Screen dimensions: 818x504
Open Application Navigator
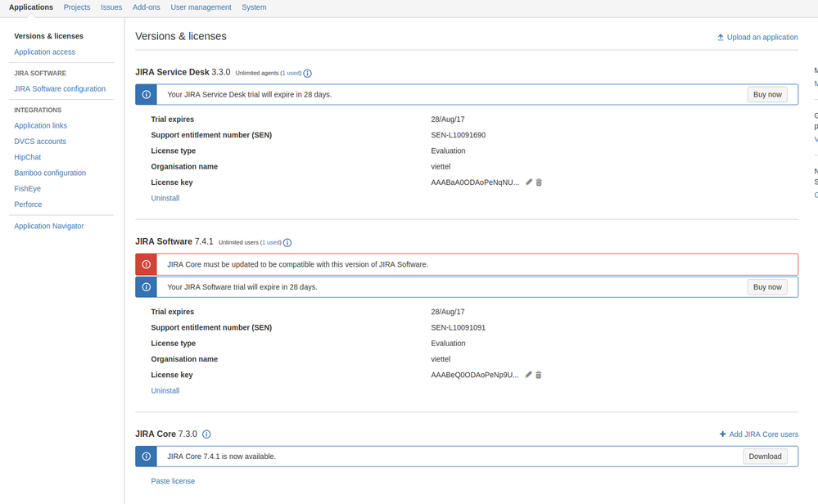[48, 226]
